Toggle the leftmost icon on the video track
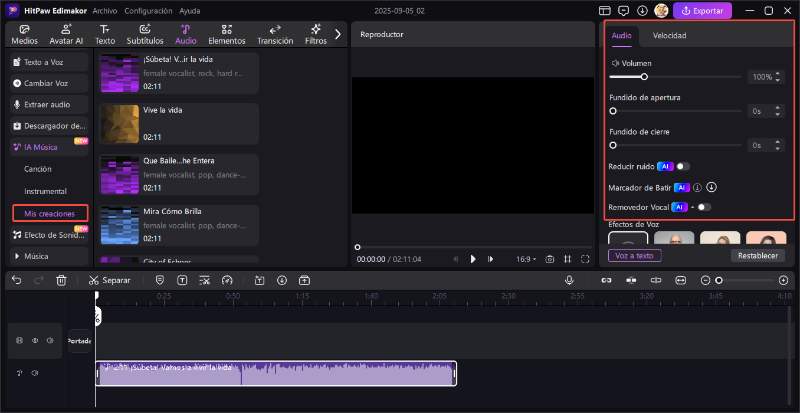This screenshot has height=413, width=800. click(19, 340)
